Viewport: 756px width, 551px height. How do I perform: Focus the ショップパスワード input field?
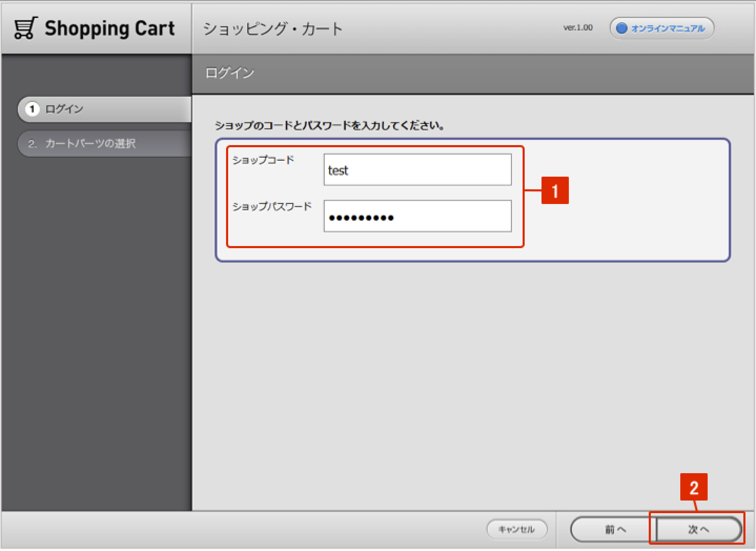(417, 216)
